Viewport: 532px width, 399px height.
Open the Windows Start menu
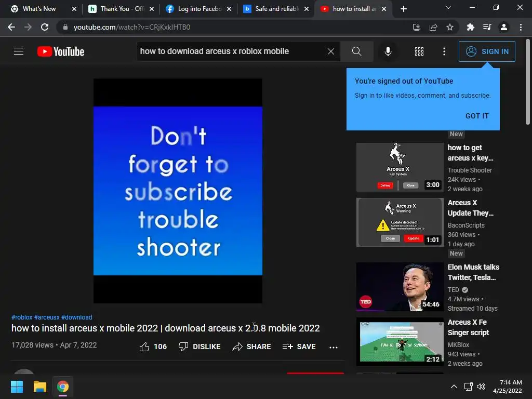pyautogui.click(x=17, y=387)
